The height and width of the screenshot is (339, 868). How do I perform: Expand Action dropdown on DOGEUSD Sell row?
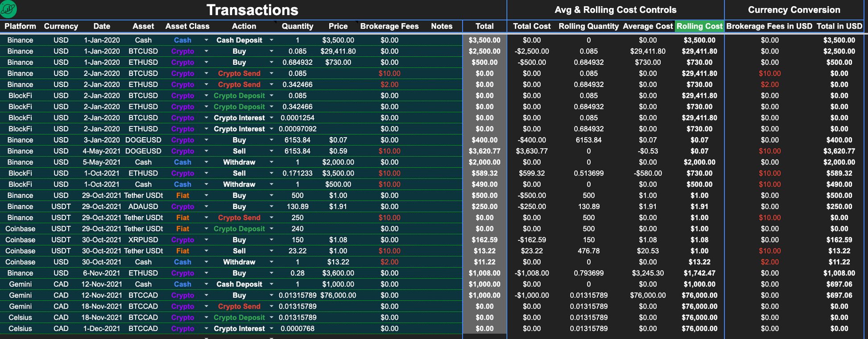(x=271, y=151)
